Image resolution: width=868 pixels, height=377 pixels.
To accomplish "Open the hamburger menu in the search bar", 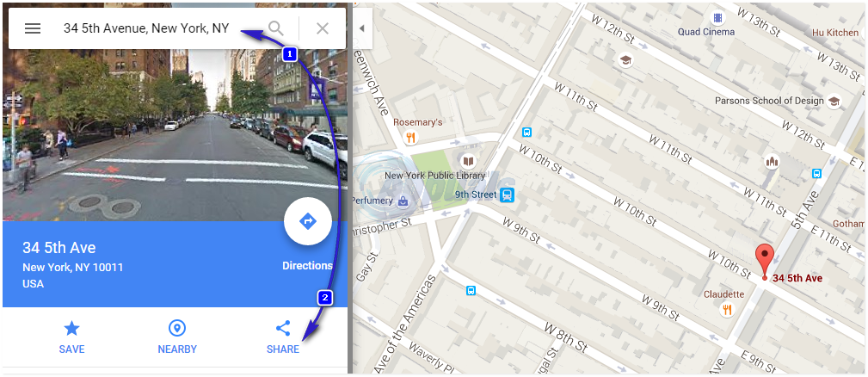I will [x=33, y=28].
